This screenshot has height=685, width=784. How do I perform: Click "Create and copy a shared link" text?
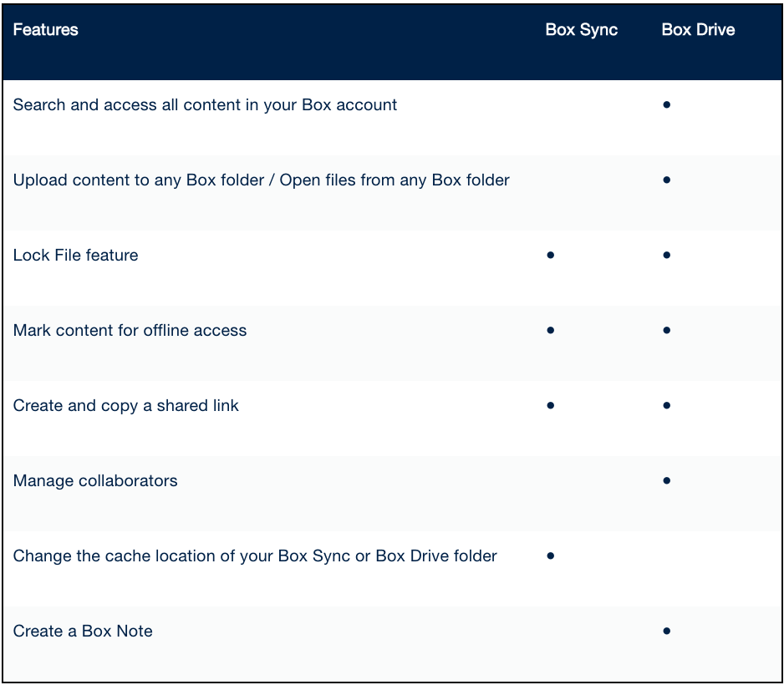pos(126,406)
